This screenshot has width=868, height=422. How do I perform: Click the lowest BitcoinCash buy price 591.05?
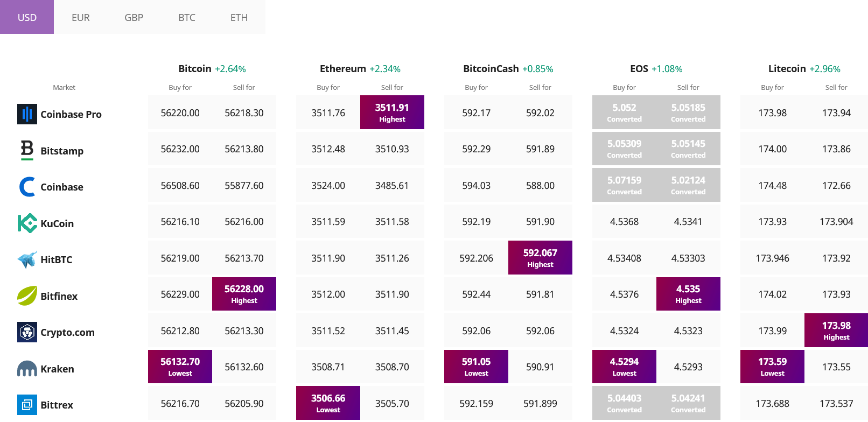pos(476,367)
